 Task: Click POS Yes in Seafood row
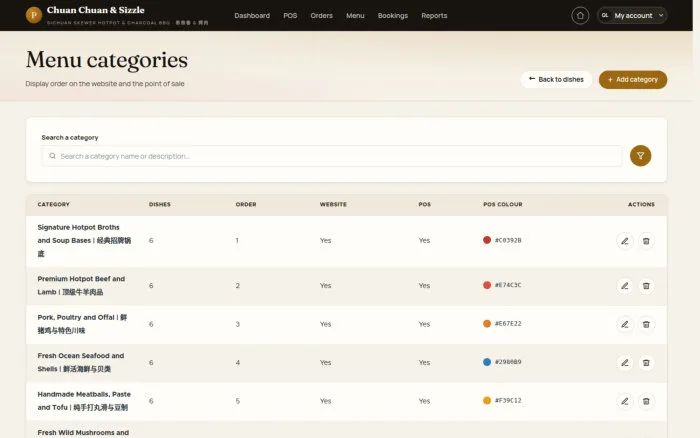pyautogui.click(x=424, y=363)
